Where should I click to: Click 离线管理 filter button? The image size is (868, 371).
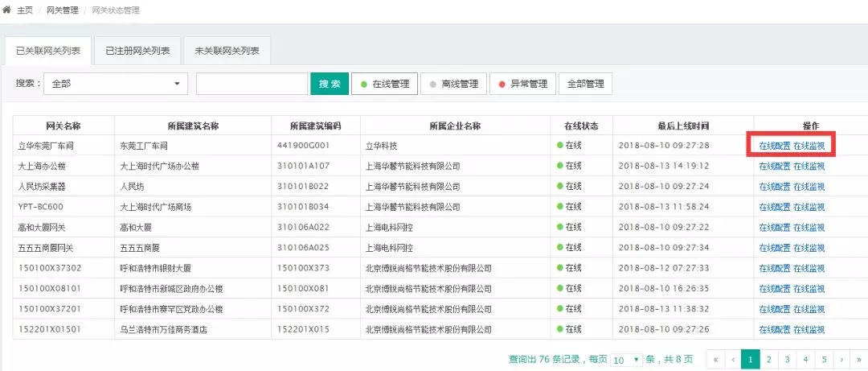click(x=453, y=84)
